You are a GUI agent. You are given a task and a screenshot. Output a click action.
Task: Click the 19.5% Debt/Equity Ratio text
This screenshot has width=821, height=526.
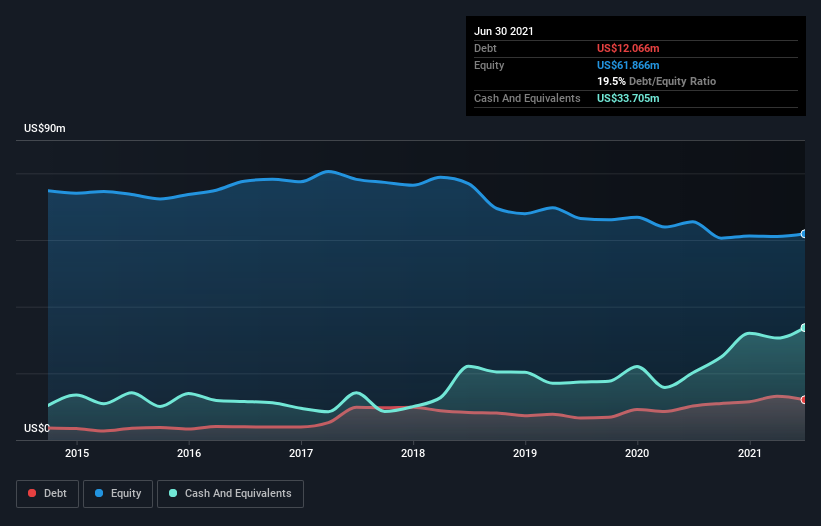click(657, 81)
